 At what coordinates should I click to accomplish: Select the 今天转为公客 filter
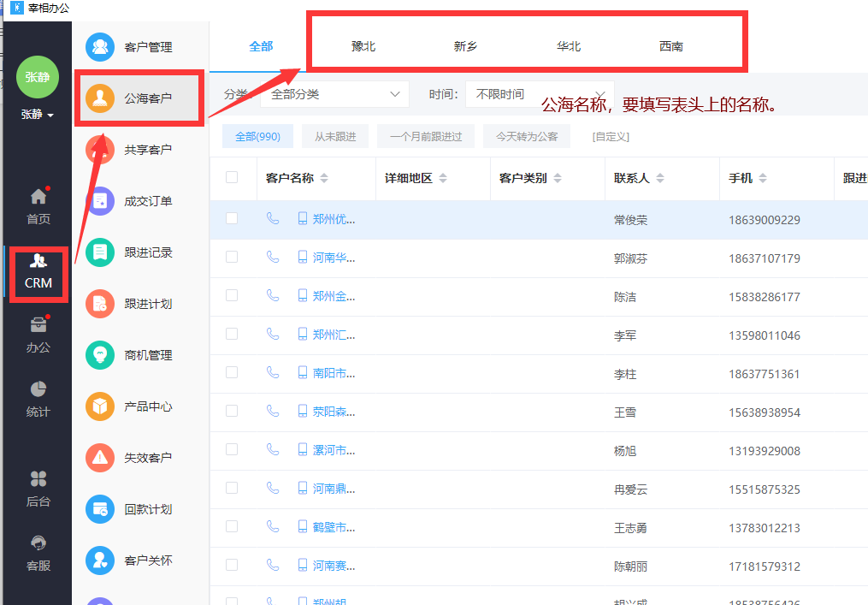(527, 136)
